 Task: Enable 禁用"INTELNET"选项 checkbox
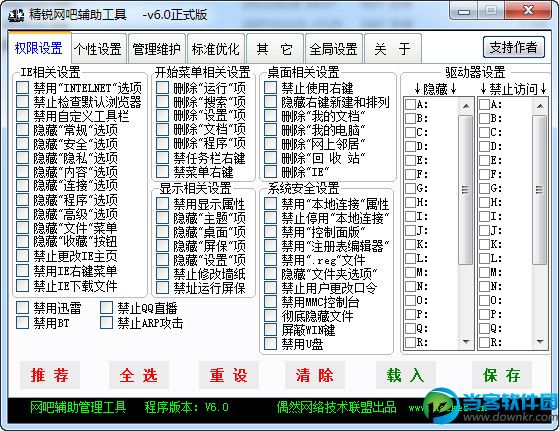pos(22,88)
